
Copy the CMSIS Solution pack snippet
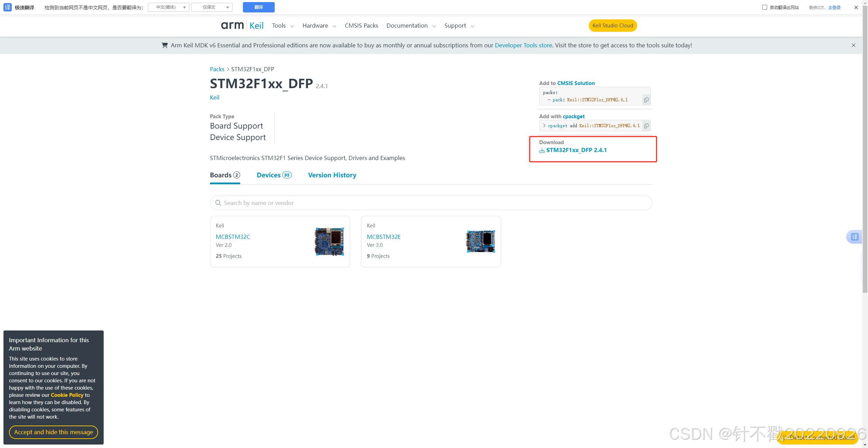(646, 100)
